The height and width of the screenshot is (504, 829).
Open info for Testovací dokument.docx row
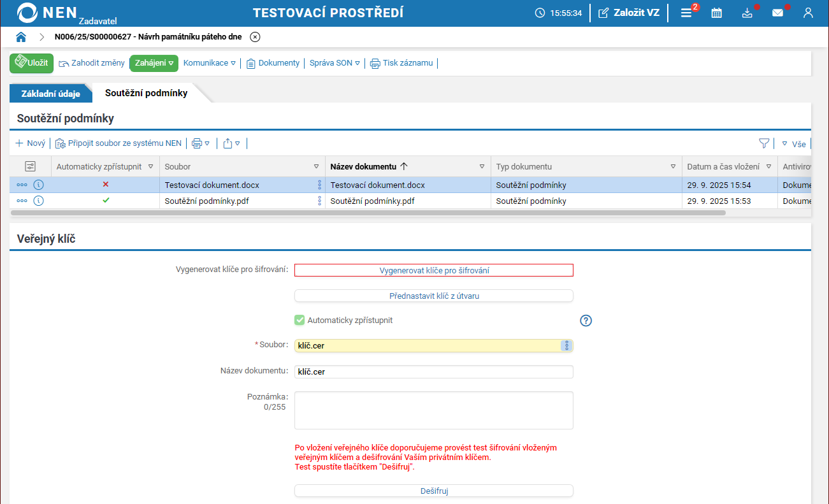tap(39, 185)
